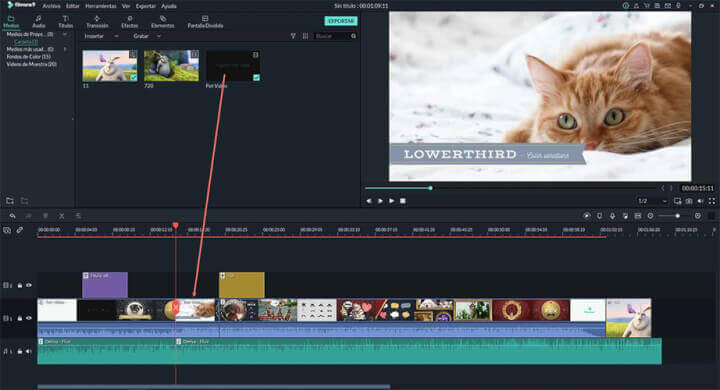Open the preview display settings icon
Screen dimensions: 720x390
pos(677,201)
